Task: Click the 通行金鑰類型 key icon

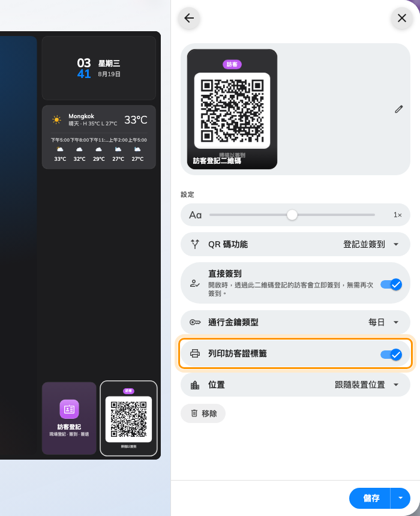Action: (x=195, y=322)
